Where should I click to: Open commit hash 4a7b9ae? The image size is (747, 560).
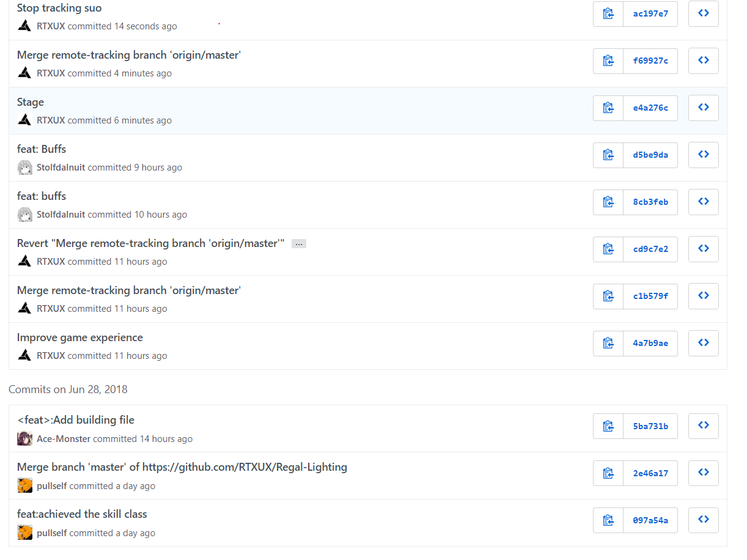650,343
